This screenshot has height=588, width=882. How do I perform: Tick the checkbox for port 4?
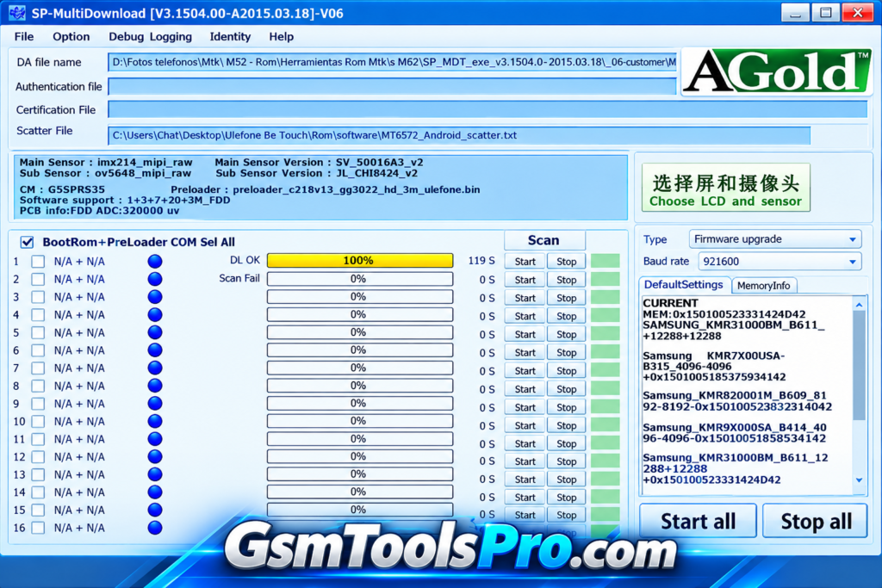click(38, 315)
